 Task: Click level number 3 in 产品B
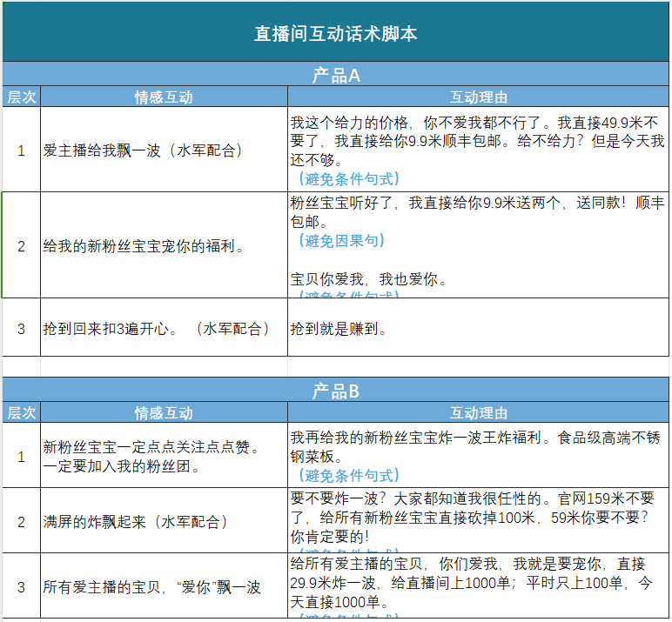(x=22, y=585)
